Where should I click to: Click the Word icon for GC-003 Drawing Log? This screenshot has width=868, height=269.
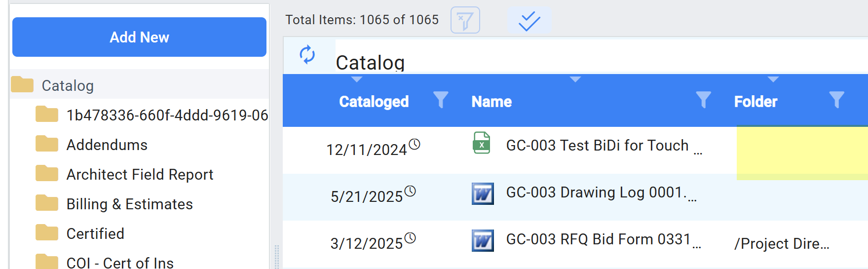[x=483, y=193]
